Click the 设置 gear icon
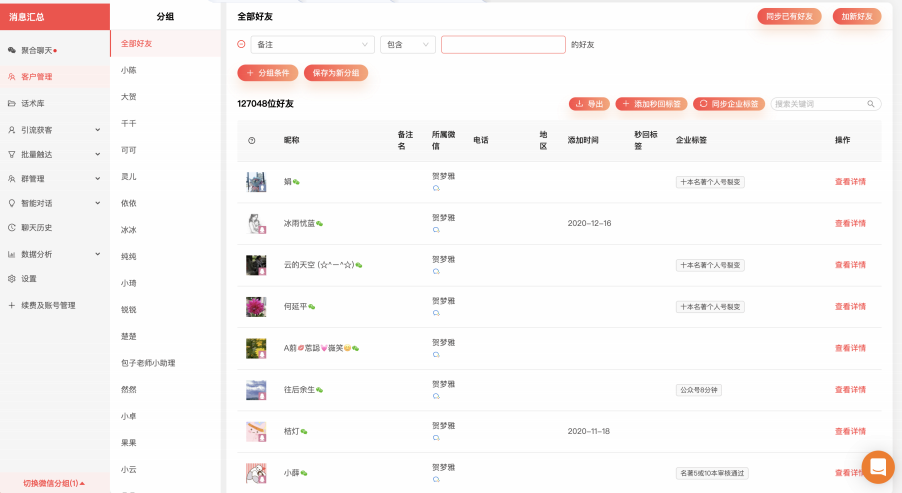 tap(12, 278)
